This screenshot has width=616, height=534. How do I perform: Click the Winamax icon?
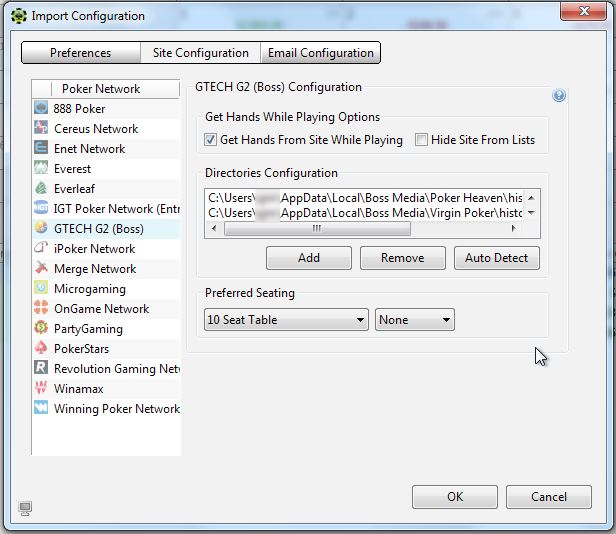[41, 389]
